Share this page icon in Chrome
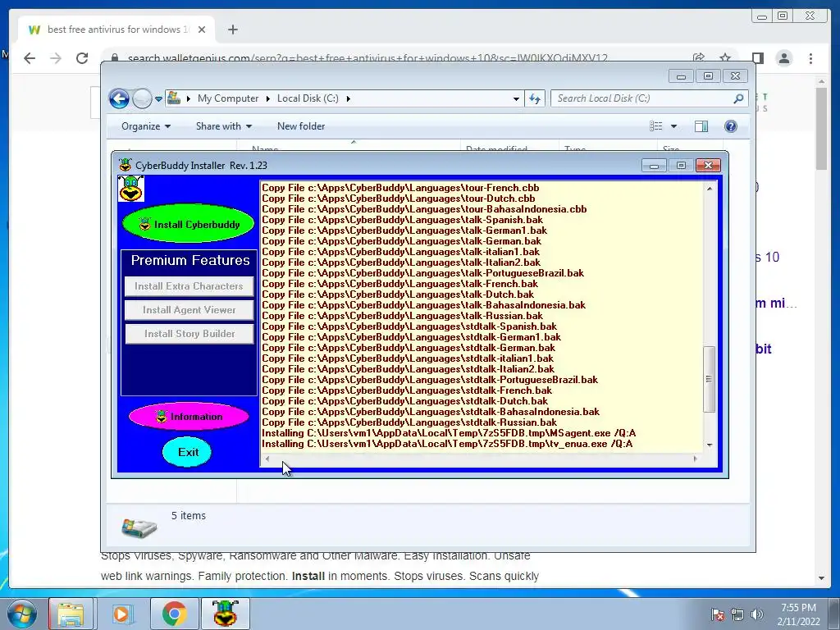 pos(699,58)
